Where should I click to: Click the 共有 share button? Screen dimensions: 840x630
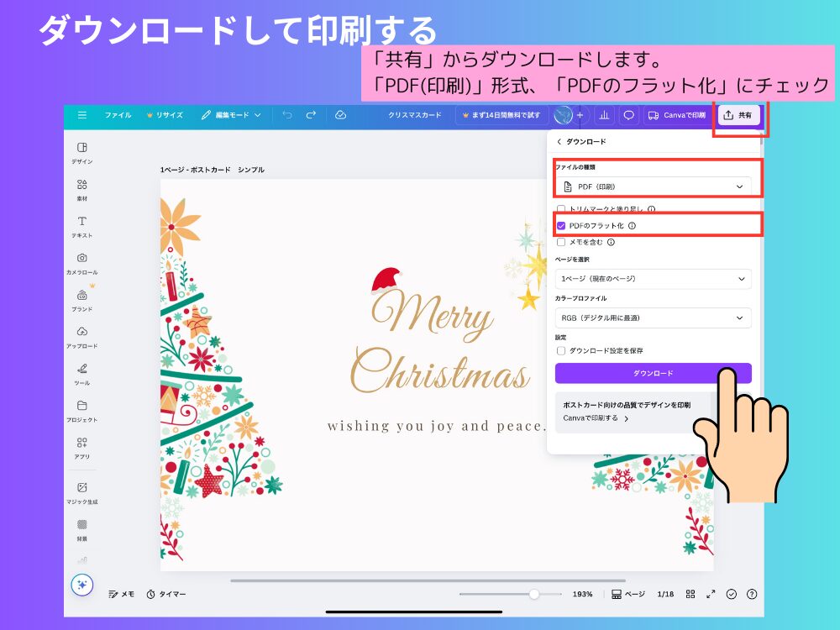(738, 115)
